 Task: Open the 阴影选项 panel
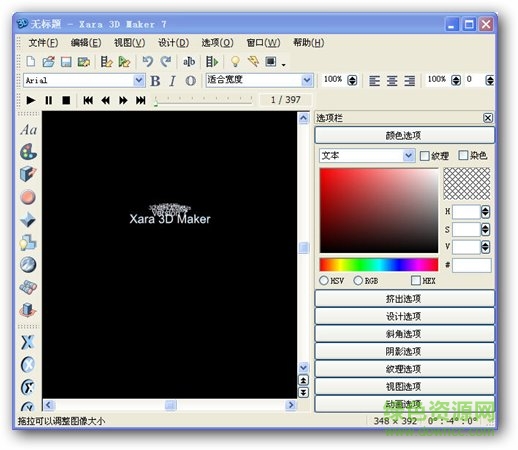[404, 352]
